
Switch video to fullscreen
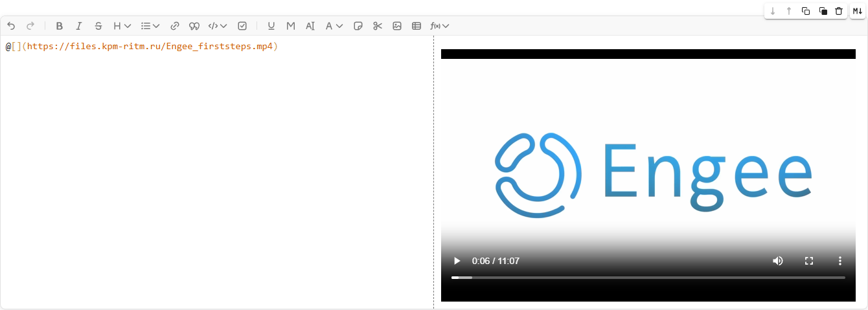[x=809, y=261]
